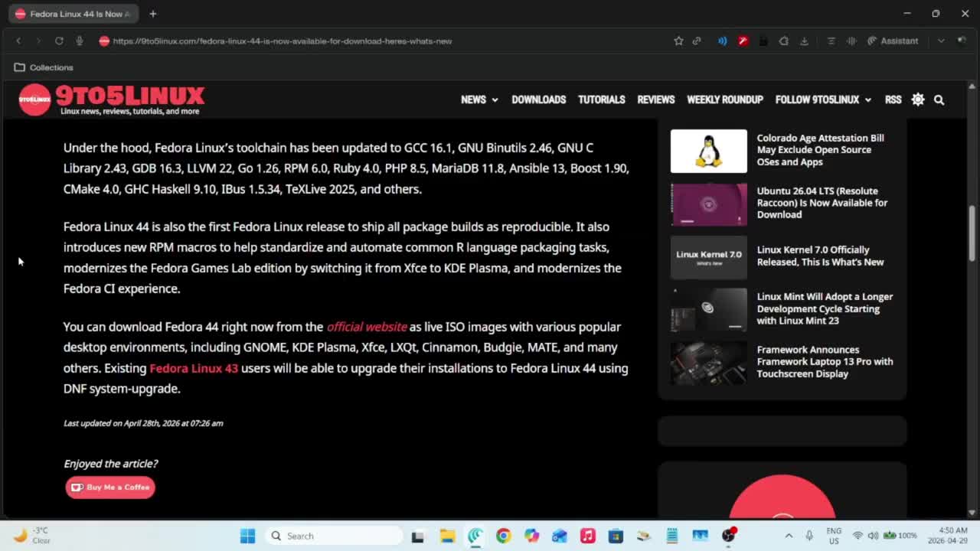This screenshot has width=980, height=551.
Task: Toggle light/dark theme sun icon
Action: 918,99
